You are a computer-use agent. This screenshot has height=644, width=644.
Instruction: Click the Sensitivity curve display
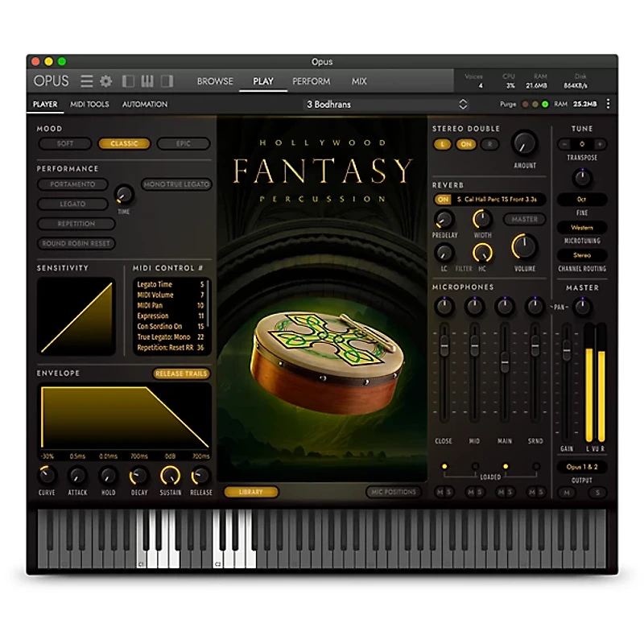(76, 316)
